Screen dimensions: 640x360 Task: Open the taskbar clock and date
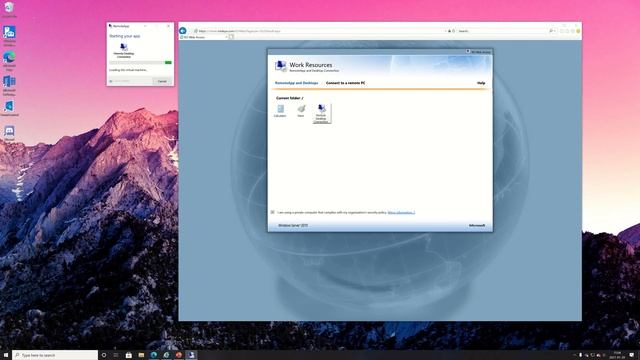[x=617, y=355]
